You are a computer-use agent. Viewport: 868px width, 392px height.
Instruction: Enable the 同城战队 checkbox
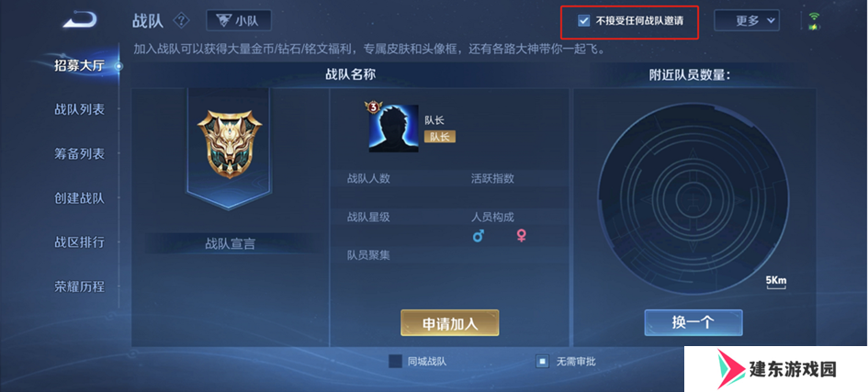[395, 362]
